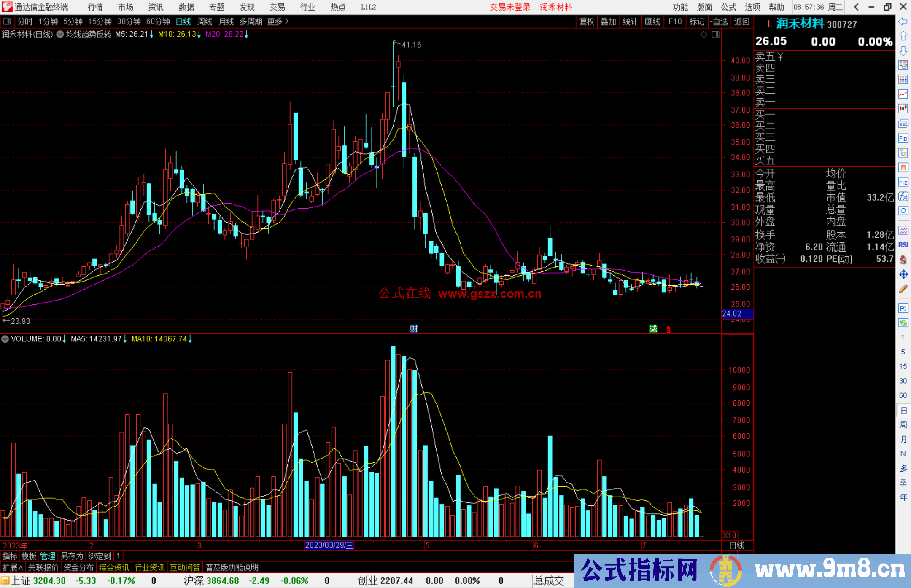Image resolution: width=911 pixels, height=588 pixels.
Task: Click the 复权 button
Action: click(x=587, y=21)
